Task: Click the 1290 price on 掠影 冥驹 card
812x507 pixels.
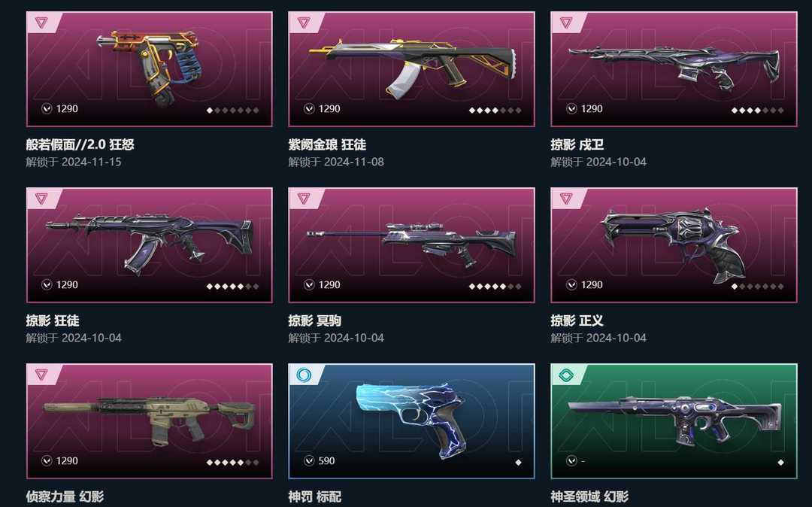Action: 329,284
